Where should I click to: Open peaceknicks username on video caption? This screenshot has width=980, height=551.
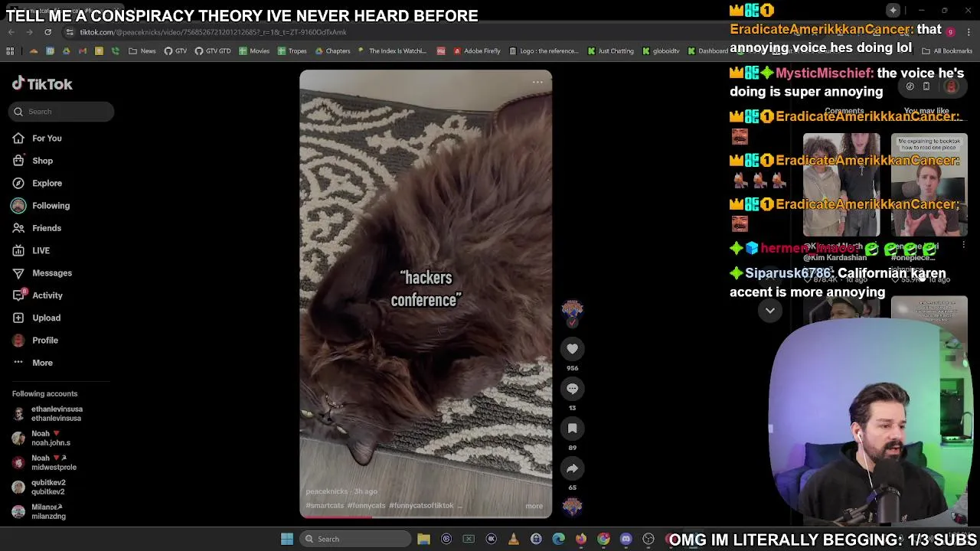326,491
